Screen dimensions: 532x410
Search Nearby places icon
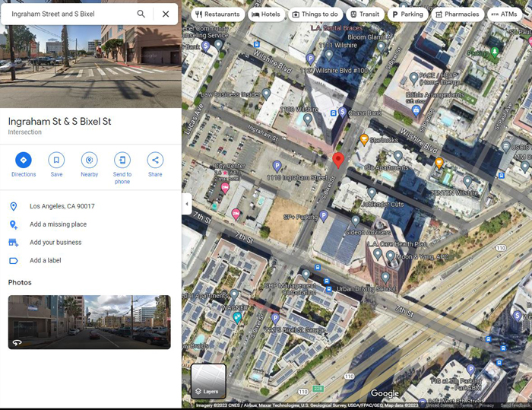tap(89, 160)
